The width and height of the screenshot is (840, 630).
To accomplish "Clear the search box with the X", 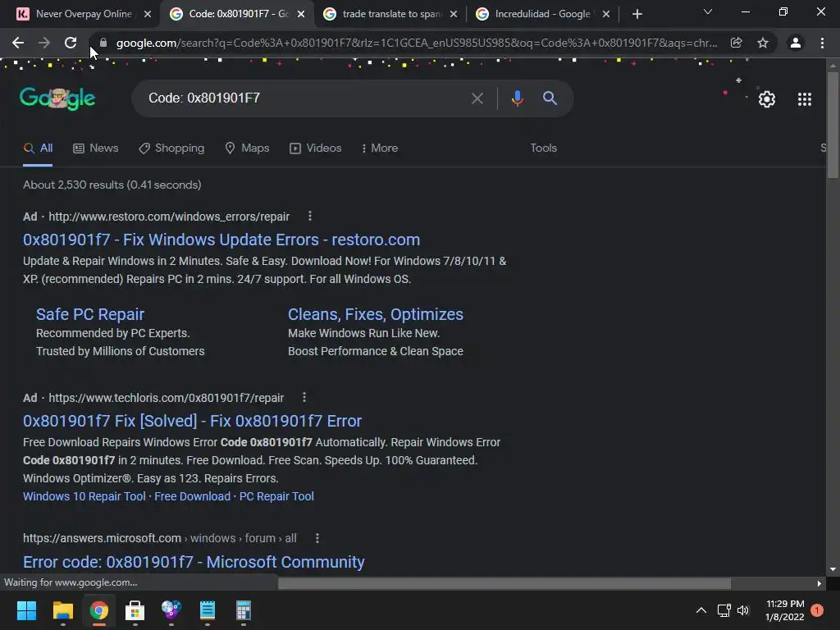I will (x=477, y=98).
